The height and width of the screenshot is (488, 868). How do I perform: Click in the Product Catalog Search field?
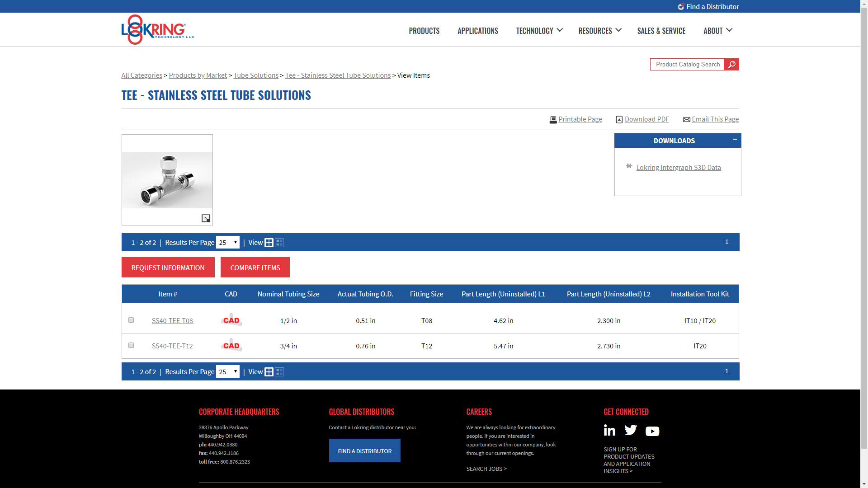[x=687, y=65]
